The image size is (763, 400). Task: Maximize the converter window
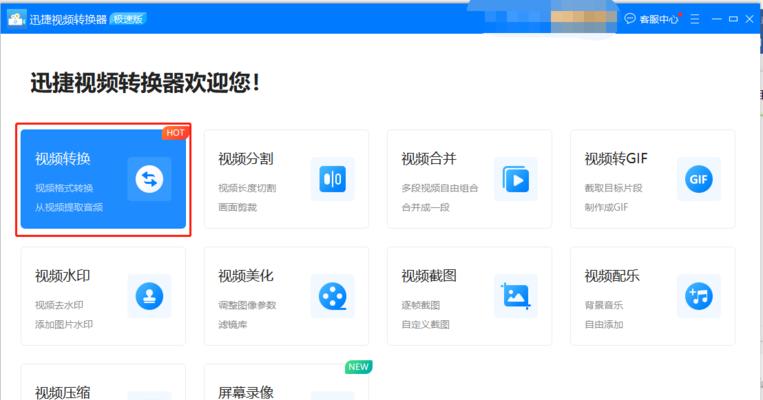point(733,19)
